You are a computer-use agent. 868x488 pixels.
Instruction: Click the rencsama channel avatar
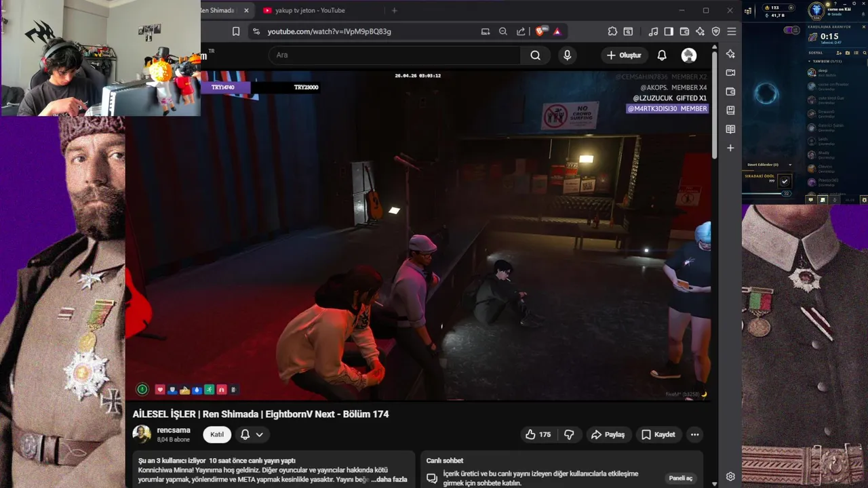click(142, 434)
